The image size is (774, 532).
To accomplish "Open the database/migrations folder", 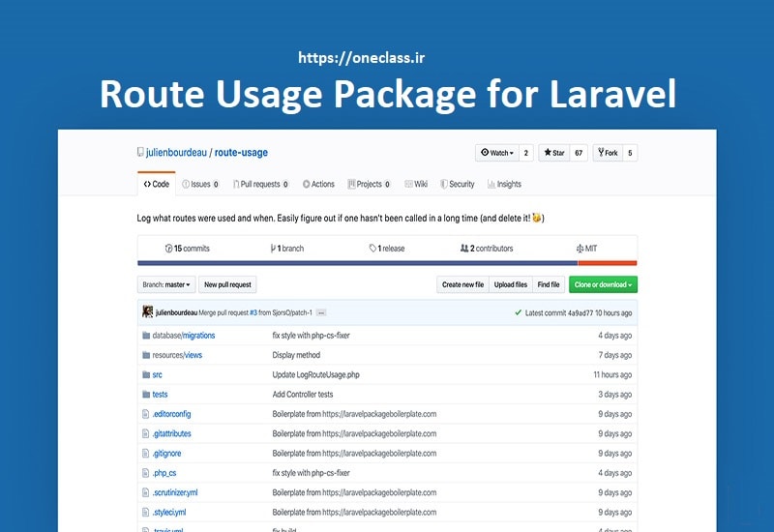I will pos(184,336).
